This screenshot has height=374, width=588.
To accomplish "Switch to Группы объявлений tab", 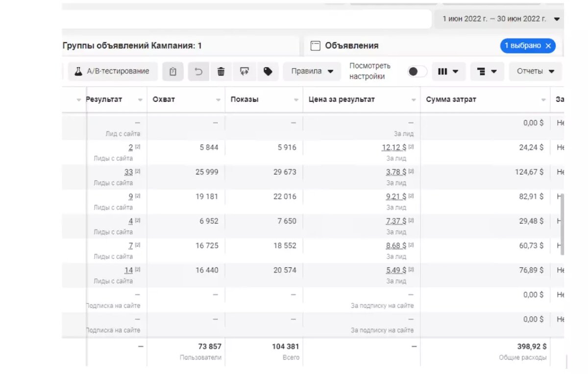I will pyautogui.click(x=132, y=46).
